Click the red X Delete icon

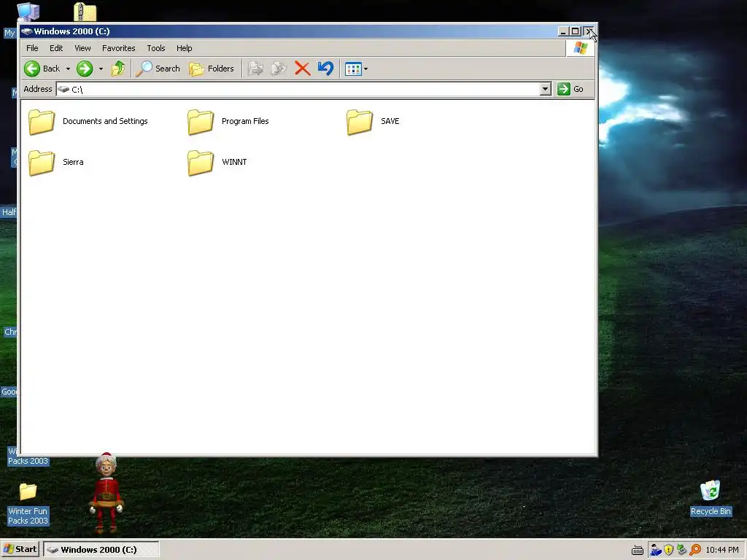(x=303, y=69)
